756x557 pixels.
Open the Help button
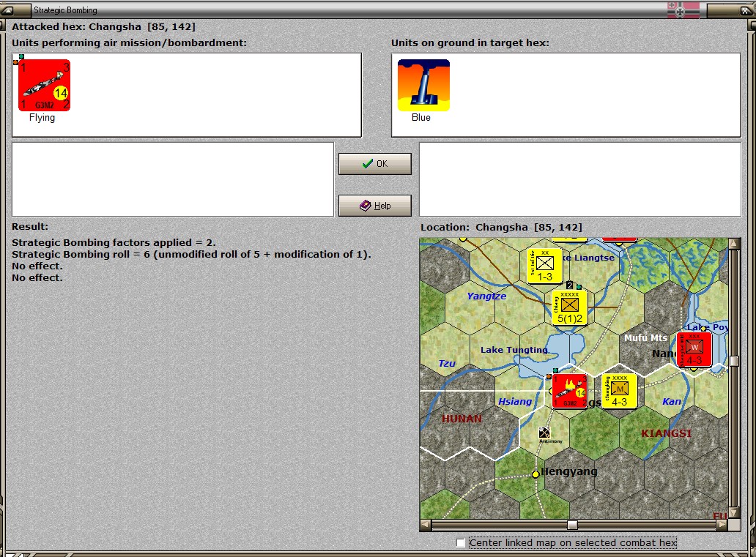[x=374, y=206]
